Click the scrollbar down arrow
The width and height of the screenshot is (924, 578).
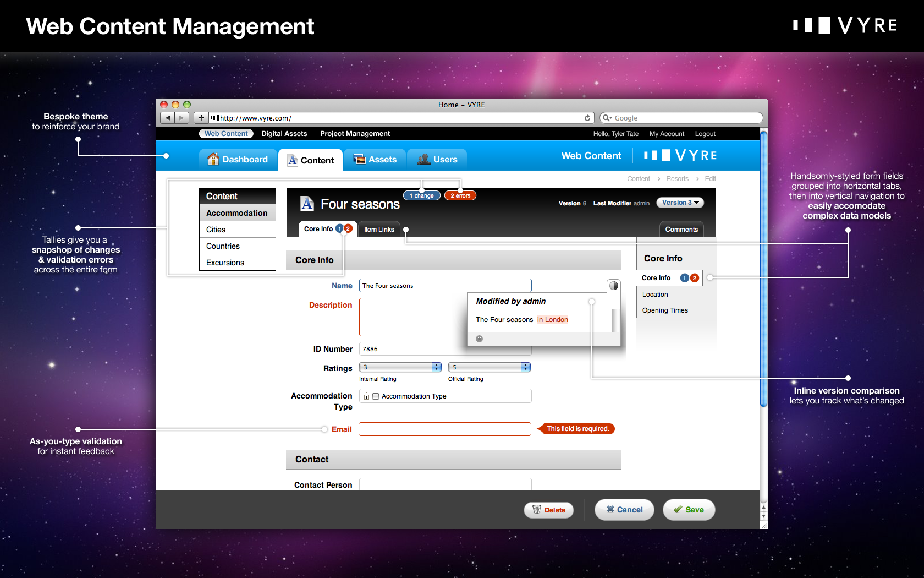point(763,517)
